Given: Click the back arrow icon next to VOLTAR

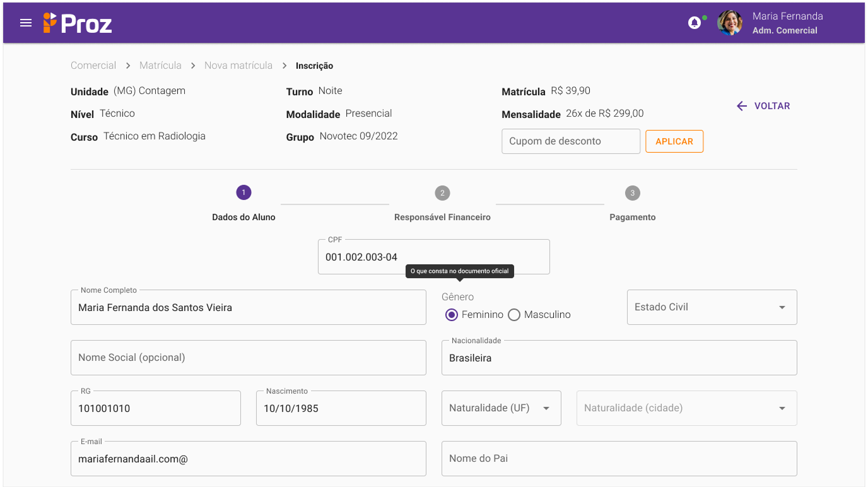Looking at the screenshot, I should pyautogui.click(x=742, y=106).
